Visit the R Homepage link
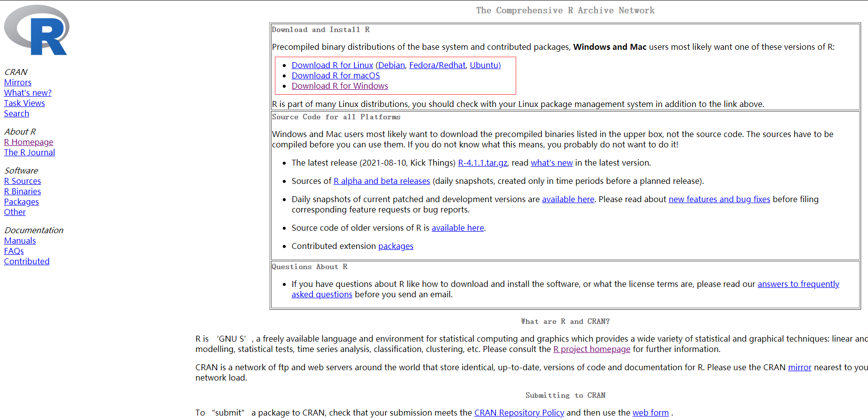 pyautogui.click(x=29, y=142)
